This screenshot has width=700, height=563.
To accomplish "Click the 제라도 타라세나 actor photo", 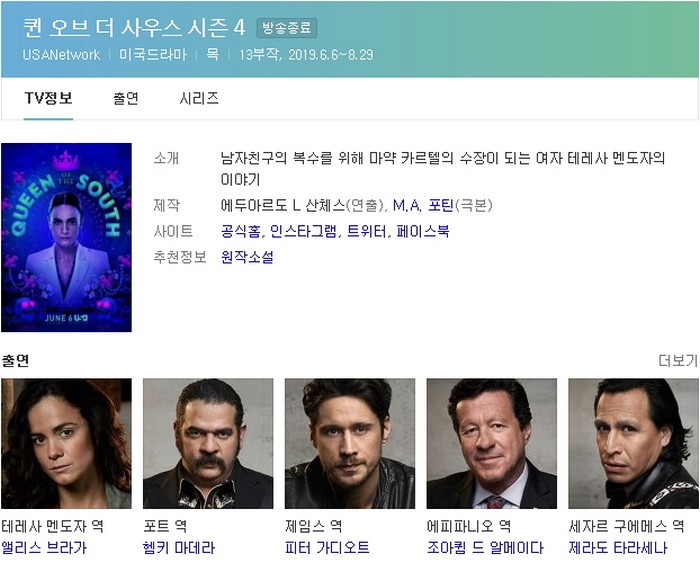I will click(633, 443).
